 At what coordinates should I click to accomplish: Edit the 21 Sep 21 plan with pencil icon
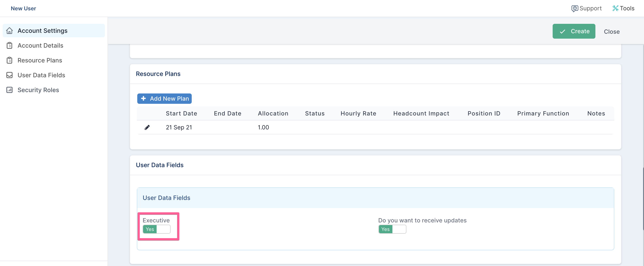click(147, 127)
